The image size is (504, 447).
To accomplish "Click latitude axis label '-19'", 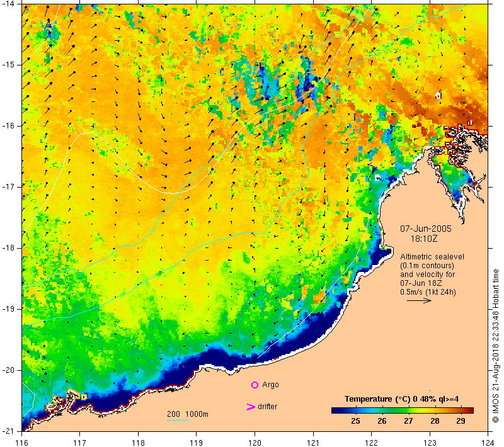I will [x=8, y=309].
